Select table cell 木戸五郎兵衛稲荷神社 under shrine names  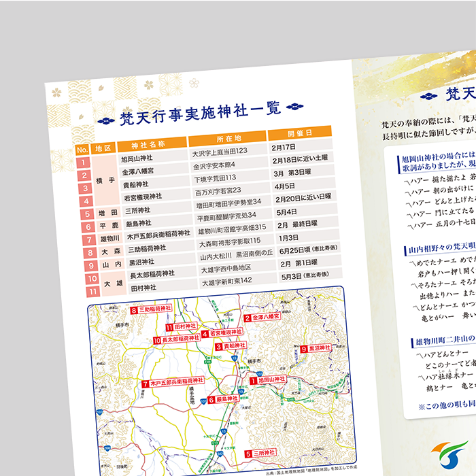pos(158,235)
